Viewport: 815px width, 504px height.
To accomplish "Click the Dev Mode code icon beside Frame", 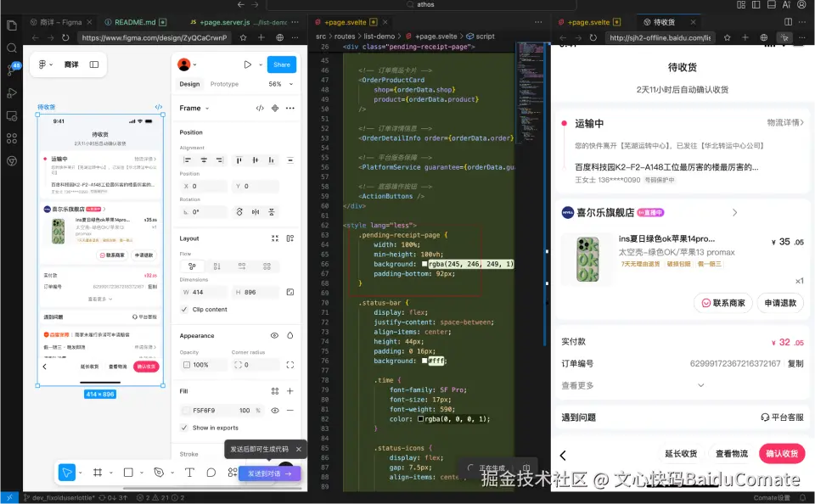I will click(x=260, y=109).
